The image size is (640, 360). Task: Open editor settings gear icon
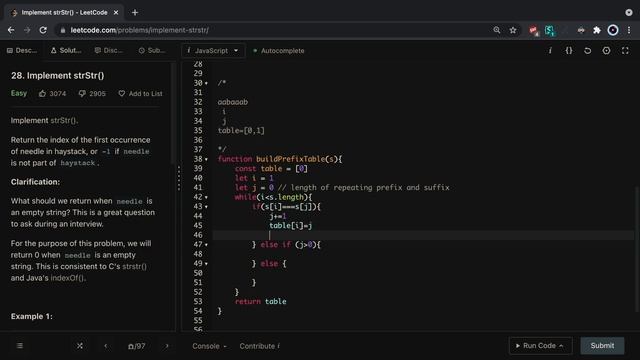tap(607, 51)
